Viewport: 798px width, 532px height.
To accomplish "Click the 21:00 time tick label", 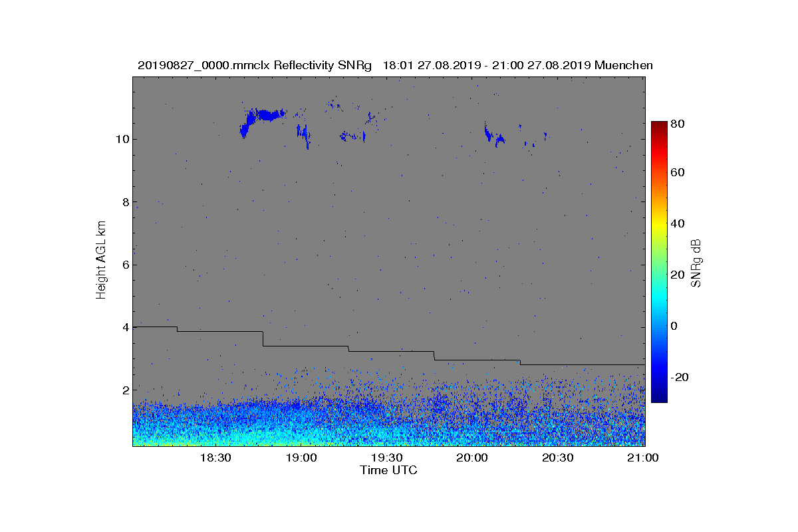I will click(643, 458).
